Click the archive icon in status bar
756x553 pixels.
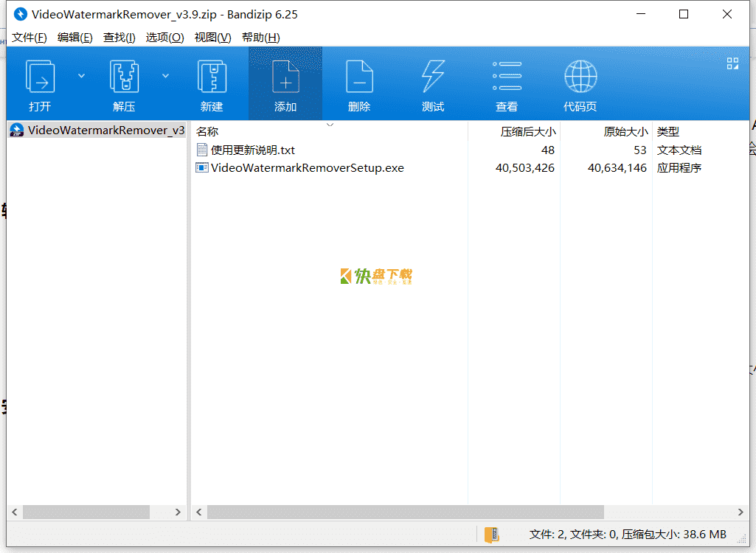pos(492,535)
